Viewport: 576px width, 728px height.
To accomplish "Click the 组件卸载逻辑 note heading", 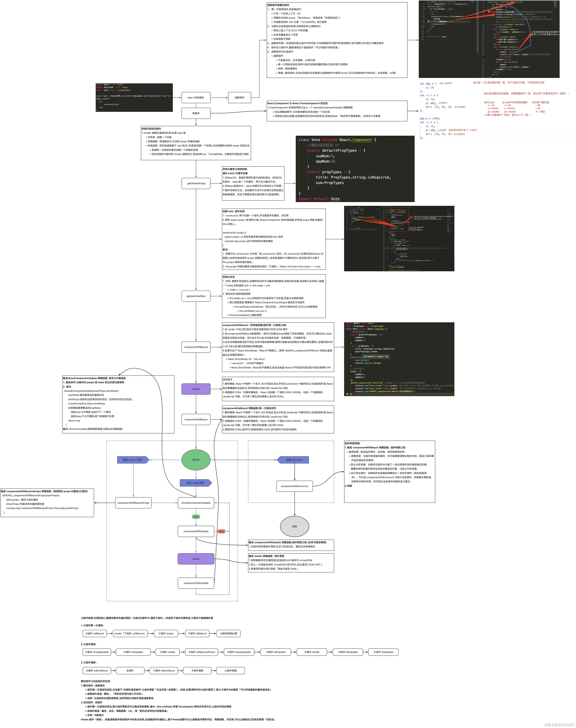I will point(352,443).
